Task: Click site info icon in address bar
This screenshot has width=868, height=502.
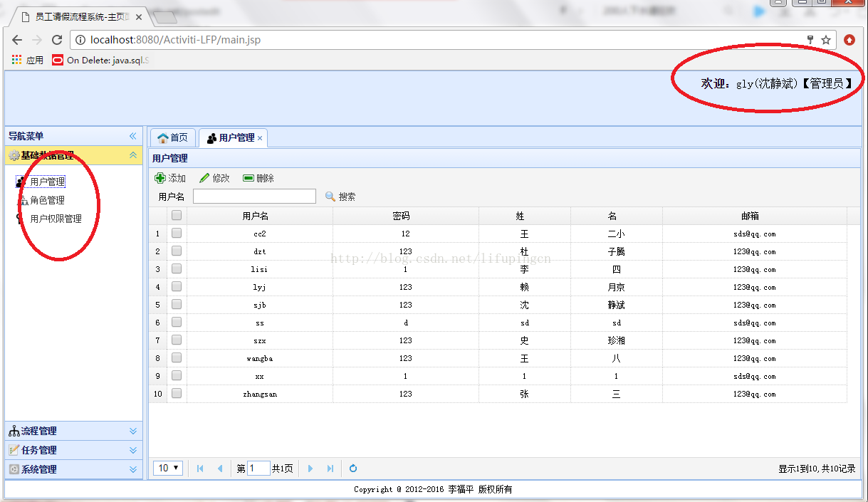Action: point(80,40)
